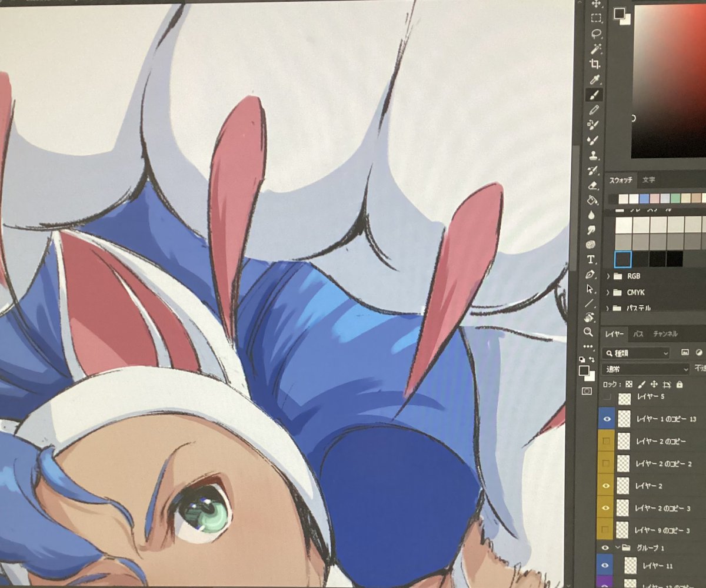Screen dimensions: 706x588
Task: Switch to the チャンネル tab
Action: pos(665,335)
